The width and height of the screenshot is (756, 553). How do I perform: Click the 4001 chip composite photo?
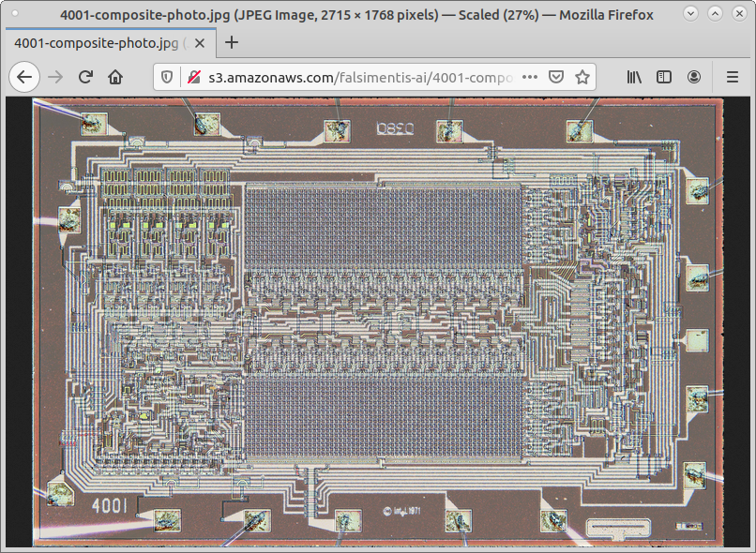[379, 321]
